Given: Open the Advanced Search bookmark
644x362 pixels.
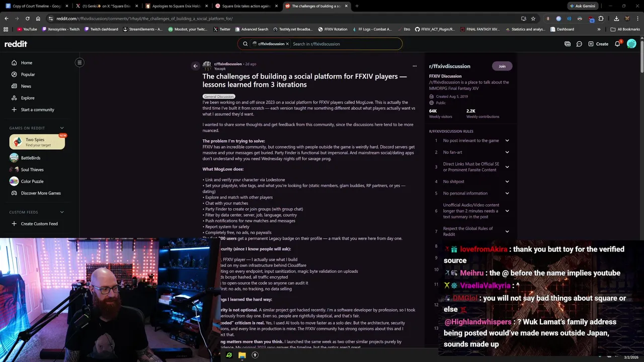Looking at the screenshot, I should [x=252, y=29].
